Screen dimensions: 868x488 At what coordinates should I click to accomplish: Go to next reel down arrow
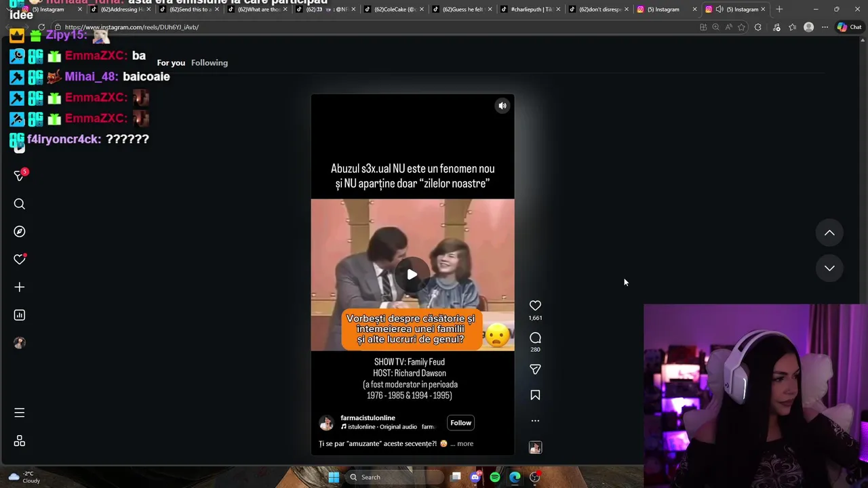pyautogui.click(x=829, y=268)
